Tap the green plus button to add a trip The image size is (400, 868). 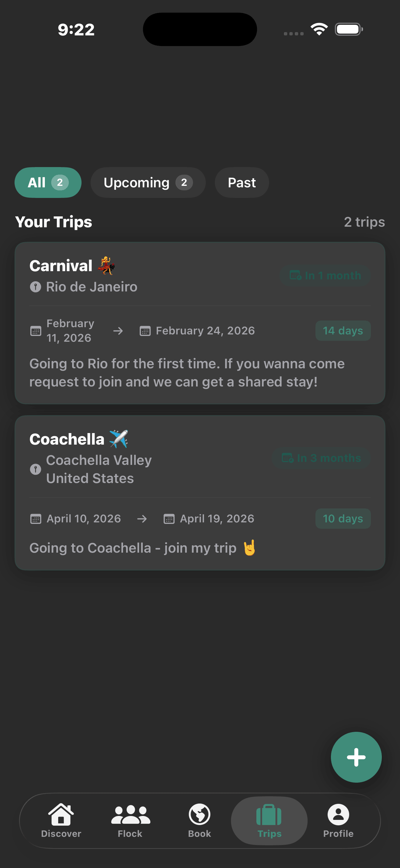356,757
